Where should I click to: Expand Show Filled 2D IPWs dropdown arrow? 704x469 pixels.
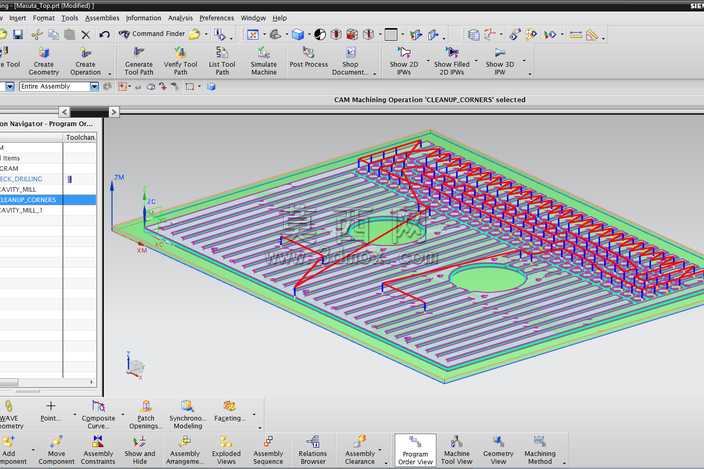coord(475,61)
